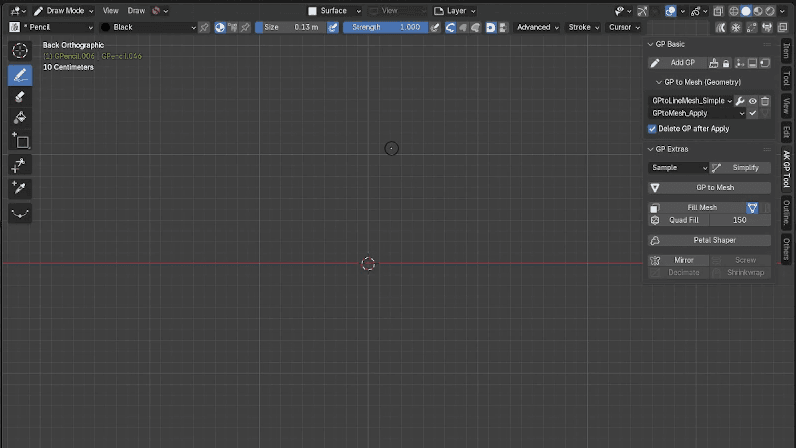Select the Erase tool

20,97
